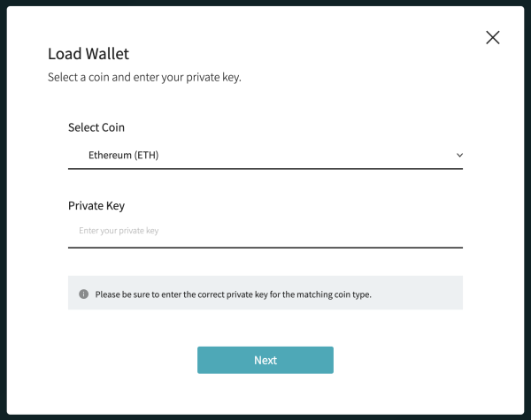Dismiss the modal with the X icon
This screenshot has width=531, height=420.
pyautogui.click(x=493, y=37)
